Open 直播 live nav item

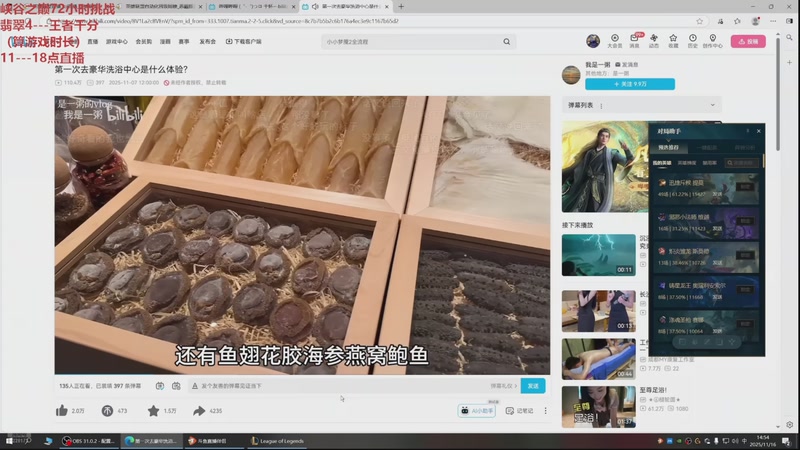coord(92,41)
